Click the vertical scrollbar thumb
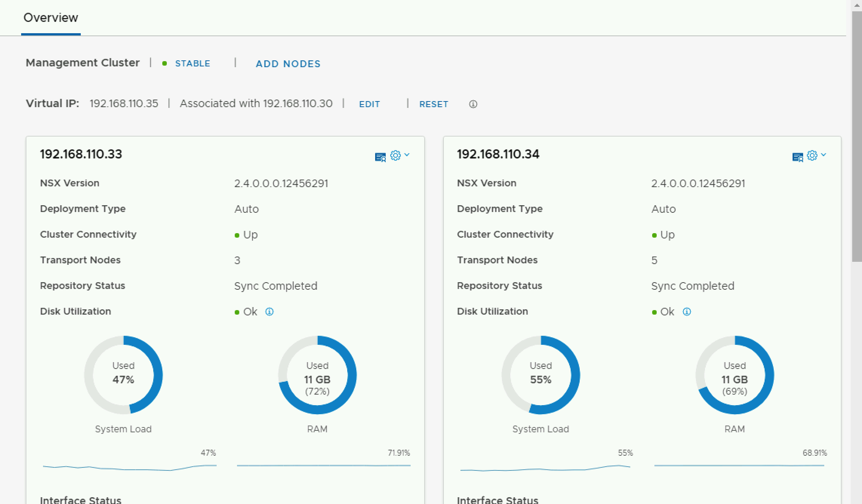The height and width of the screenshot is (504, 862). (856, 136)
